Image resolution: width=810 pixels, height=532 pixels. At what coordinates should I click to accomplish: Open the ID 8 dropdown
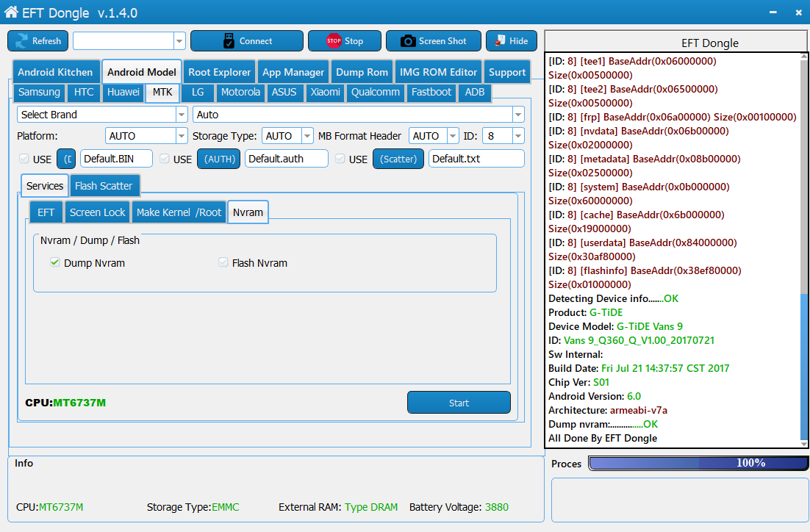coord(518,136)
